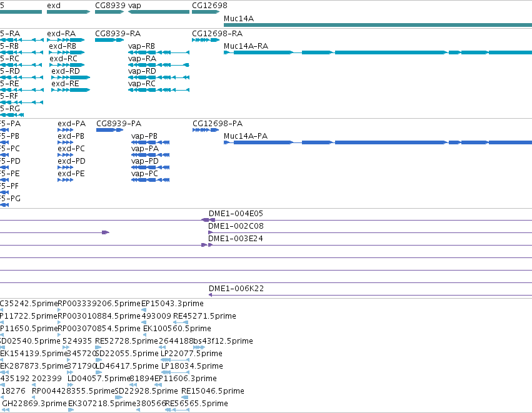Select EST LD46417.5prime
532x413 pixels.
coord(128,366)
